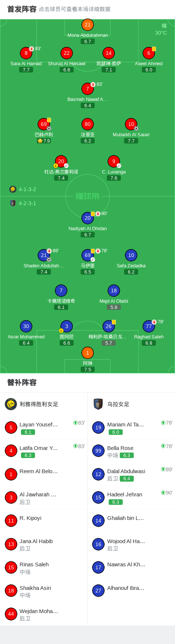175x644 pixels.
Task: Click the 4-2-3-1 formation team badge
Action: point(13,203)
